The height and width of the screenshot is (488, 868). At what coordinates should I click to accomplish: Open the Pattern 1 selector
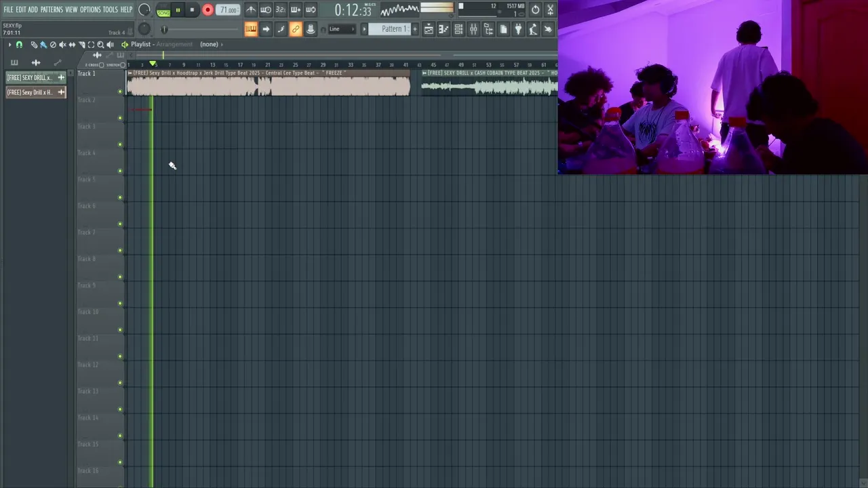[x=390, y=29]
